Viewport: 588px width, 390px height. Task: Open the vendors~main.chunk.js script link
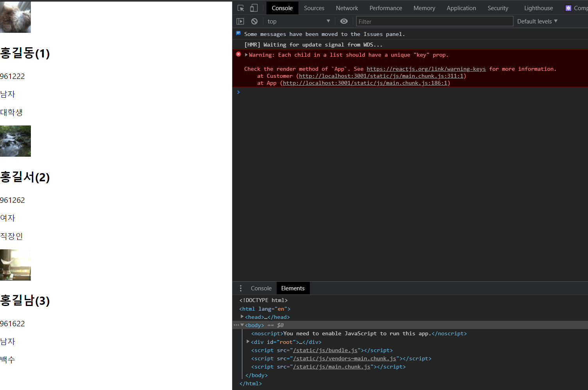point(345,359)
